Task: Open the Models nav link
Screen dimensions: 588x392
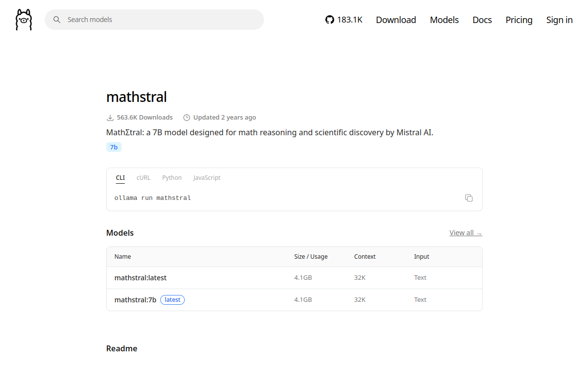Action: click(x=444, y=20)
